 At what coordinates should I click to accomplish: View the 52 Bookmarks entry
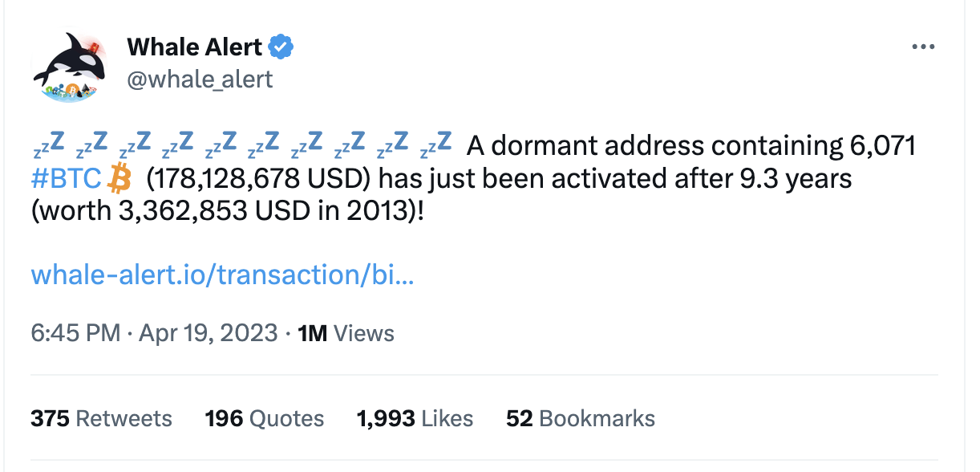(x=580, y=418)
